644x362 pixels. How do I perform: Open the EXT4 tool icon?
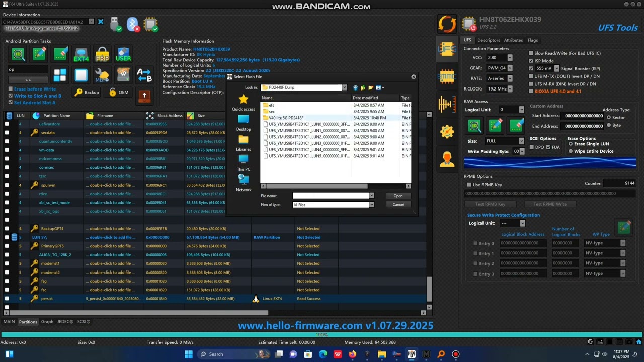[x=81, y=54]
